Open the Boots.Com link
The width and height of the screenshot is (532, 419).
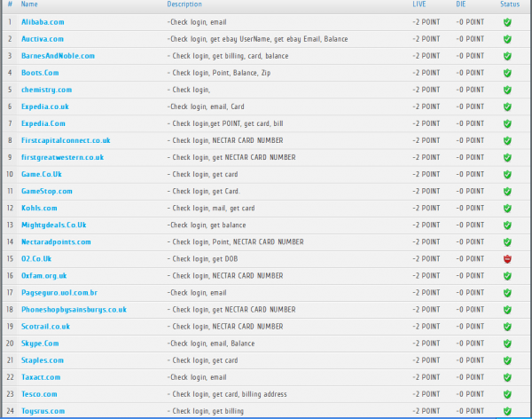click(40, 73)
